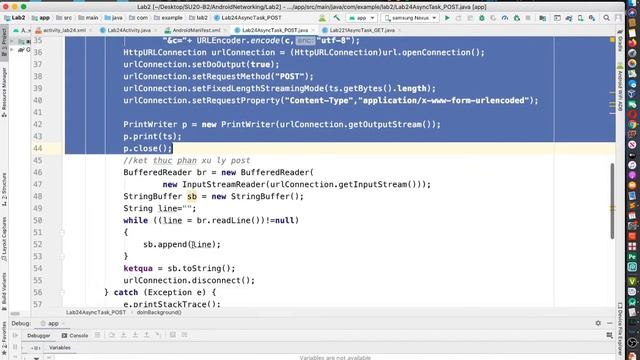The image size is (640, 360).
Task: Click Lab24AsyncTask_POST in bottom breadcrumb
Action: pyautogui.click(x=96, y=312)
